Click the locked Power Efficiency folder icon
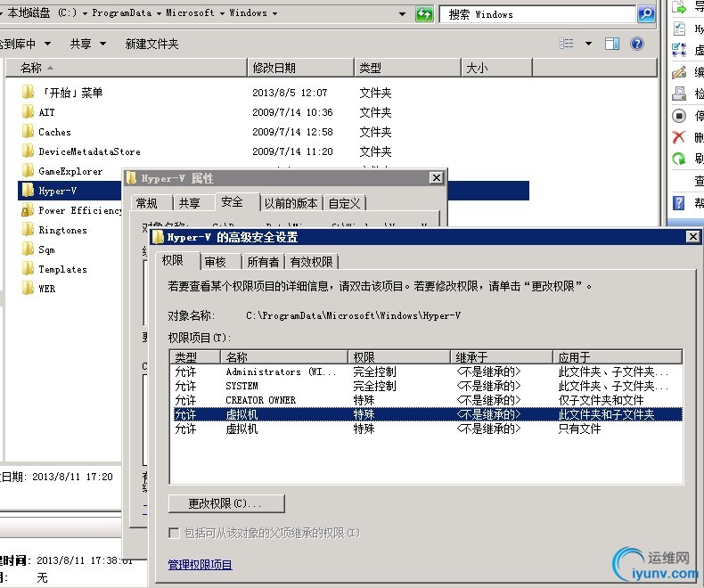The width and height of the screenshot is (704, 588). pos(28,210)
